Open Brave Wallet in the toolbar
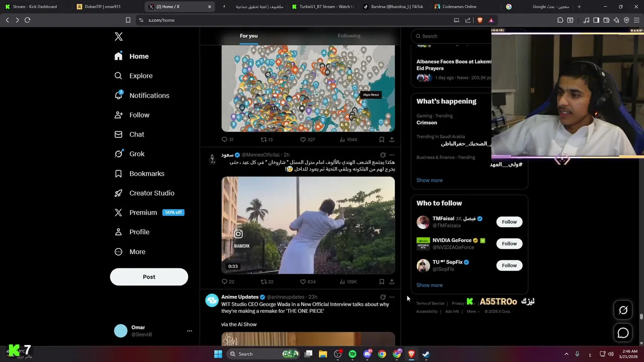 click(606, 20)
